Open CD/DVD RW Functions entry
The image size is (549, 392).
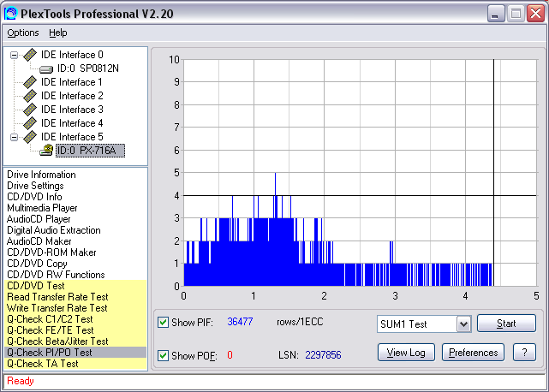(56, 275)
